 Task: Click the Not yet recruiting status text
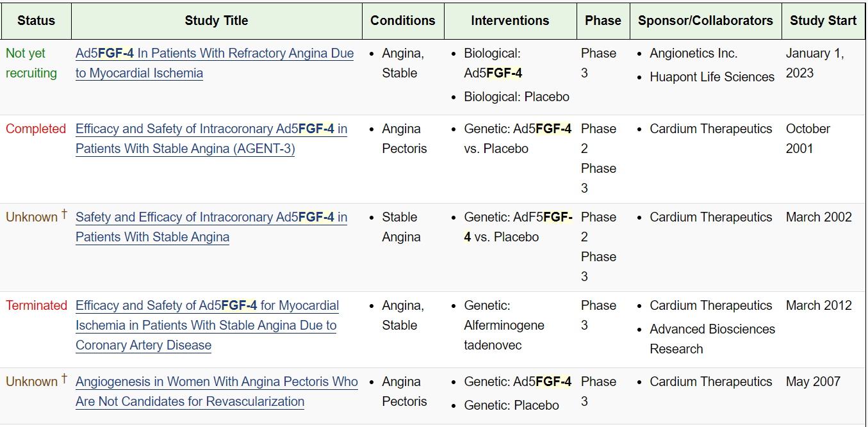[31, 63]
